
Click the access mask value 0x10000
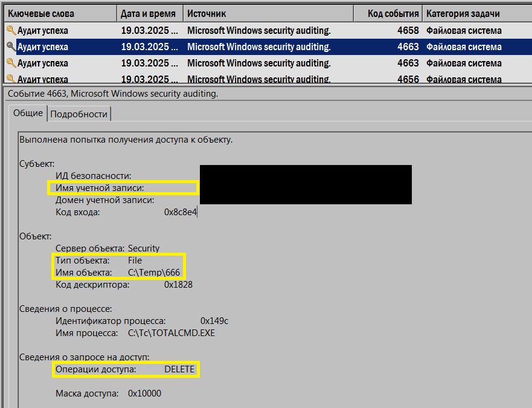point(144,393)
